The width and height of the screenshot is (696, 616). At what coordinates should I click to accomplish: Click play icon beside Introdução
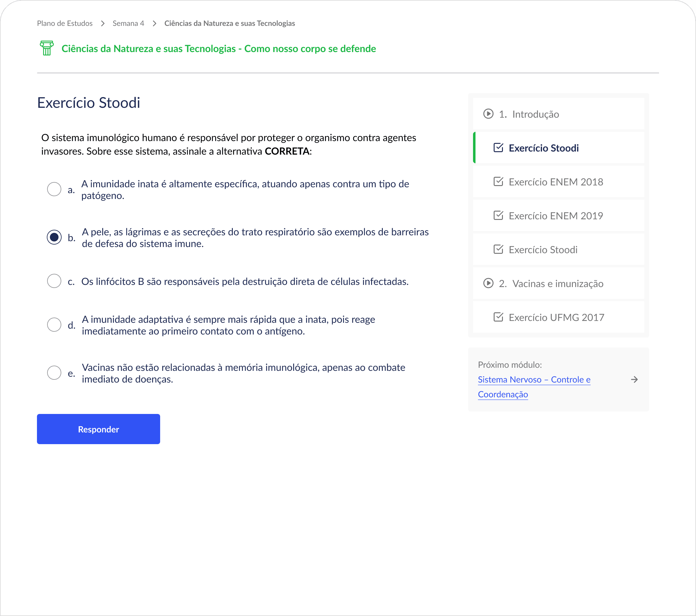(x=488, y=114)
